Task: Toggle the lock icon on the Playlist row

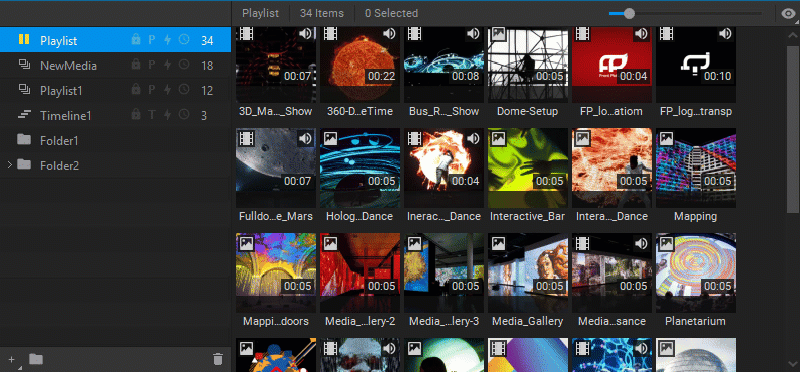Action: [x=136, y=40]
